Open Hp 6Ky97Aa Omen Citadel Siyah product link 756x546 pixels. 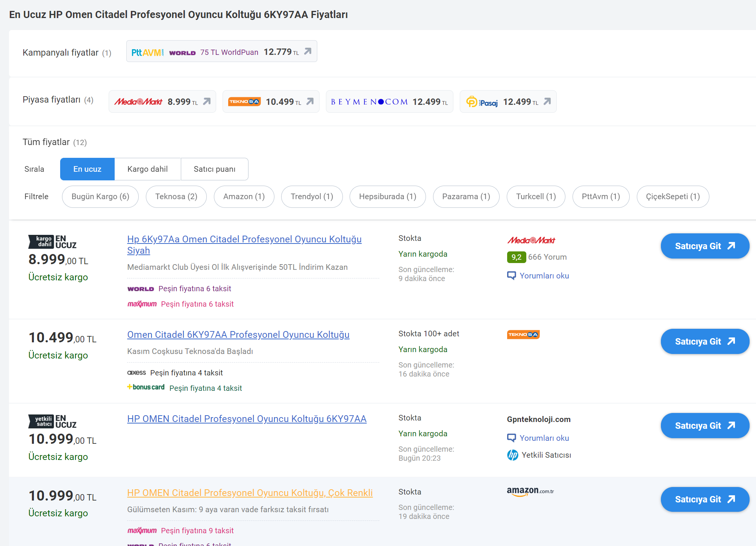tap(244, 245)
